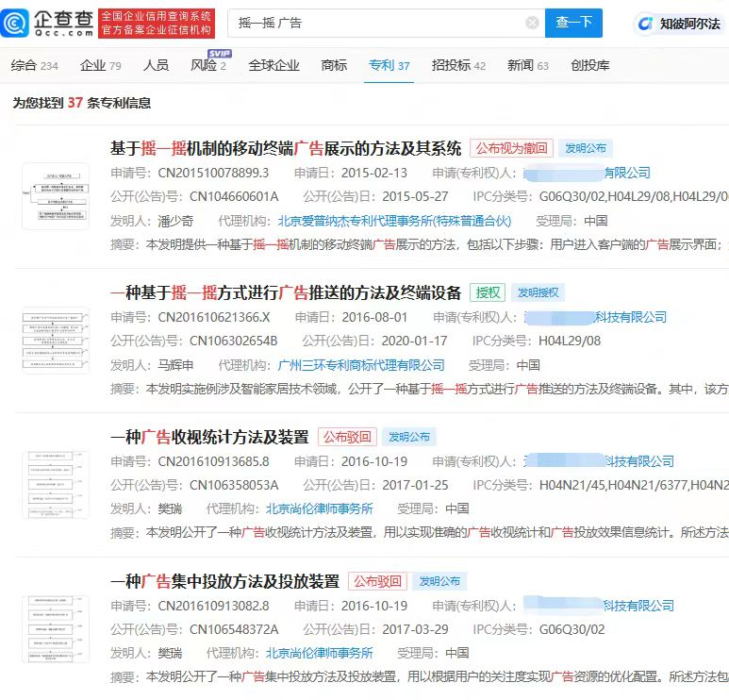Select the 商标 tab
This screenshot has width=729, height=700.
pyautogui.click(x=334, y=66)
